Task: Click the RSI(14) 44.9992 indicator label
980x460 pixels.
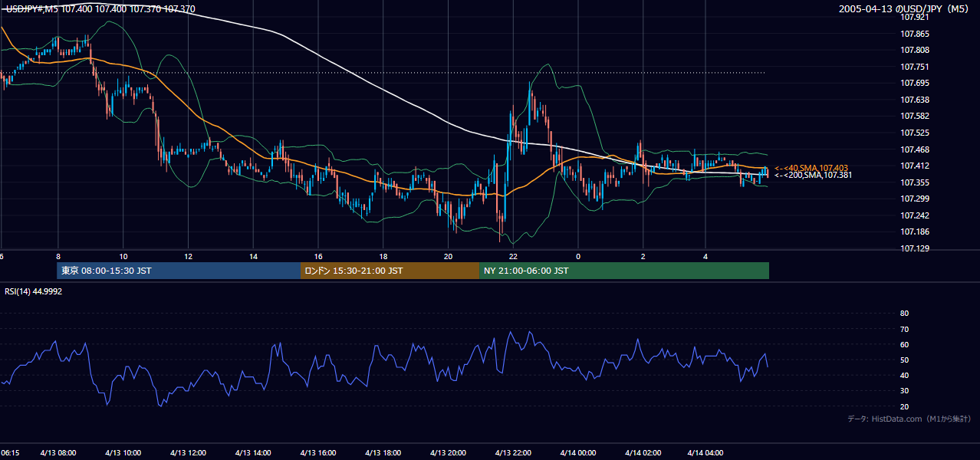Action: 34,291
